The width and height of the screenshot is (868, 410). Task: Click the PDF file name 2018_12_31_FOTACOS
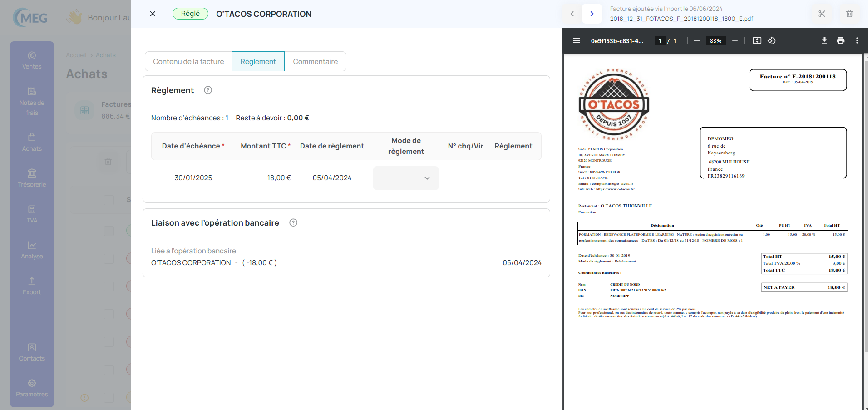(681, 19)
